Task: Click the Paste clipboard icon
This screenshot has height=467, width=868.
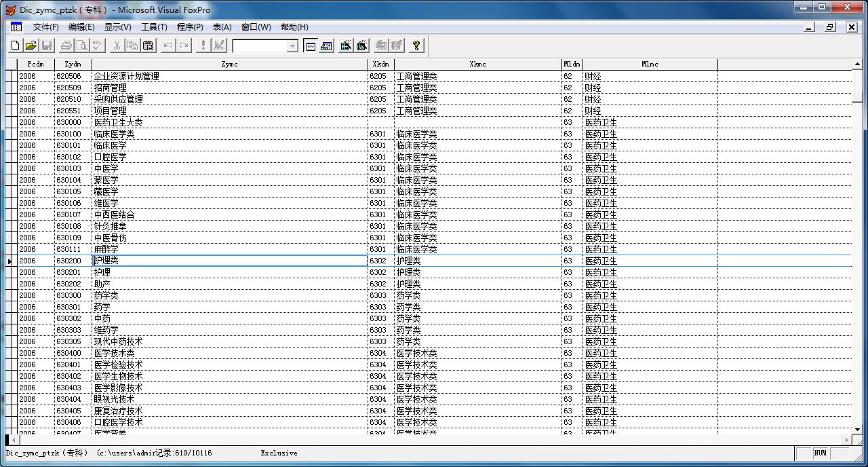Action: [149, 45]
